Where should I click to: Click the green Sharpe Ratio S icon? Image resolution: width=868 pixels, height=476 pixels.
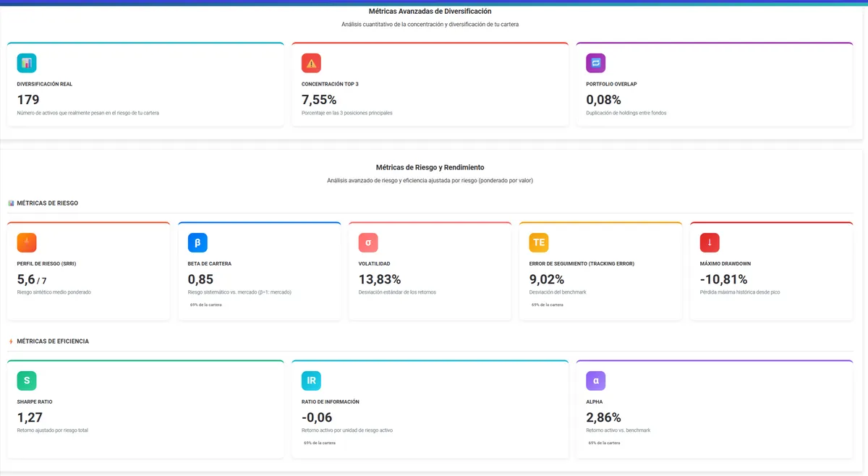coord(27,381)
